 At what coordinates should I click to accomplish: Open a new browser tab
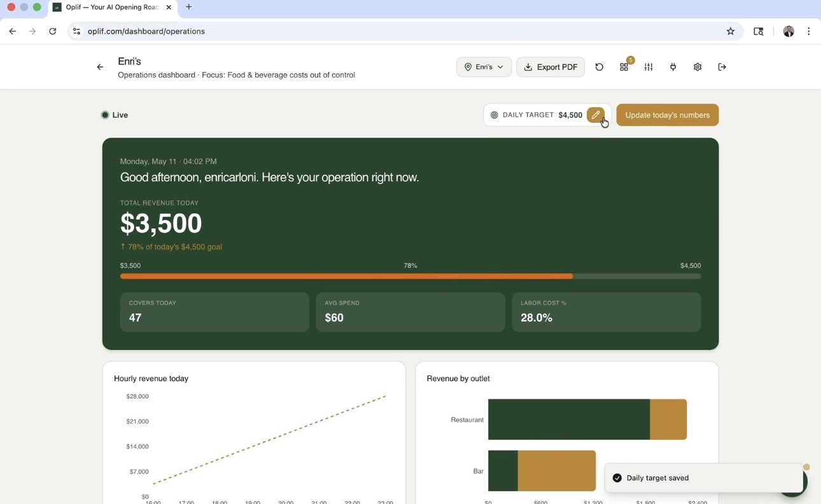189,7
